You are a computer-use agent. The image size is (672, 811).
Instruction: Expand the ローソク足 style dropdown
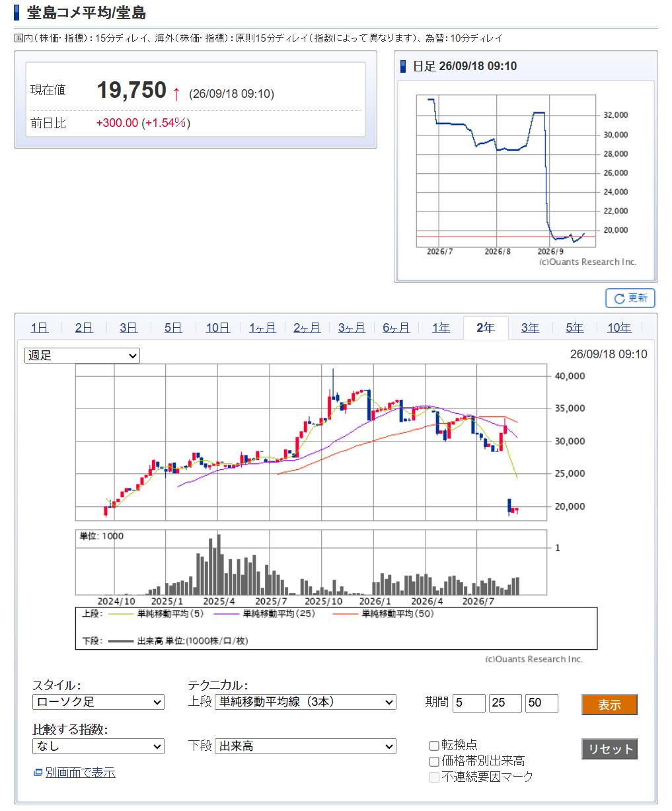[98, 702]
